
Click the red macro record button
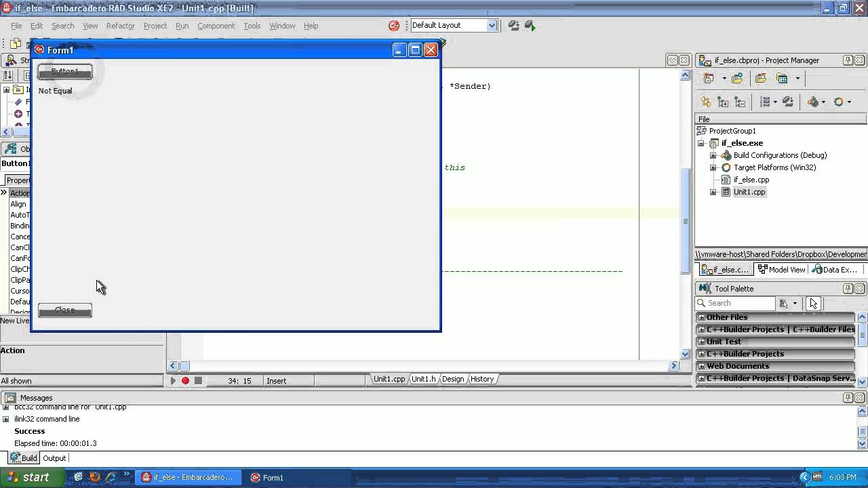pos(185,381)
